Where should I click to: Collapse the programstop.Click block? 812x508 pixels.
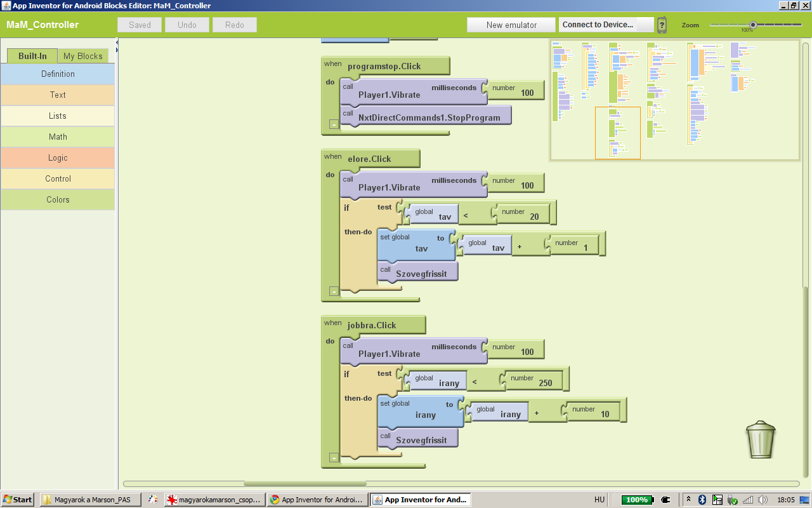tap(334, 124)
